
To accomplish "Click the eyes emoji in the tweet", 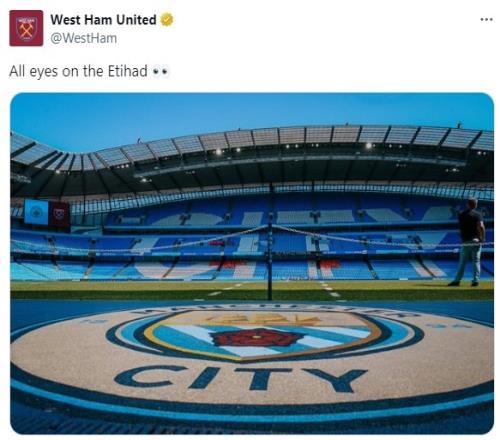I will (160, 72).
